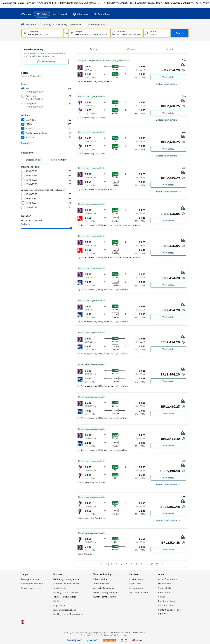Screen dimensions: 210x644
Task: Go to results page 2 in pagination
Action: (111, 564)
